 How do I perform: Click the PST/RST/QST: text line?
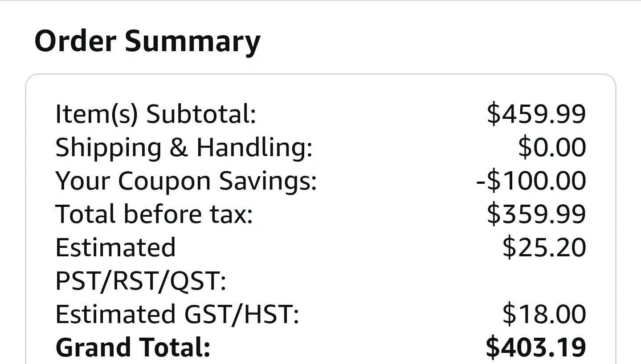click(x=141, y=281)
